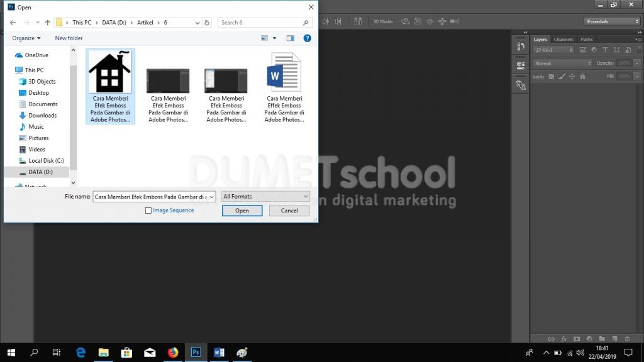The width and height of the screenshot is (644, 362).
Task: Click the Image Sequence label link
Action: (x=173, y=210)
